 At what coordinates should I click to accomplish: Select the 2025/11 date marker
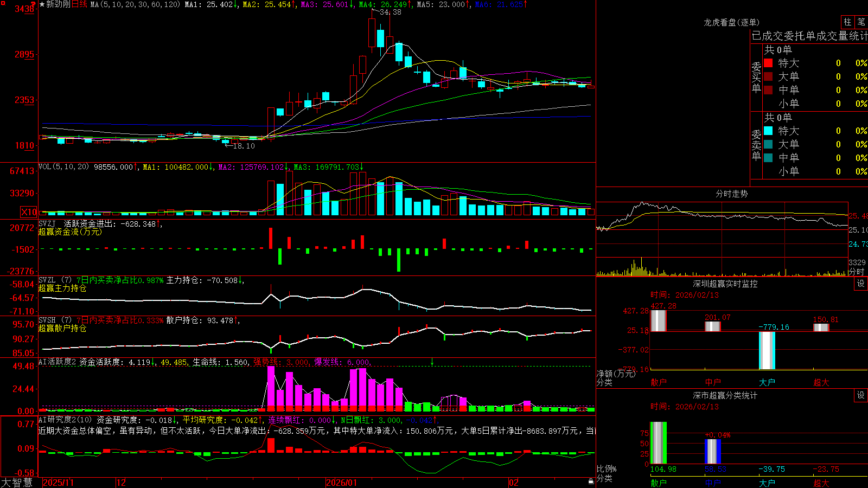tap(58, 483)
